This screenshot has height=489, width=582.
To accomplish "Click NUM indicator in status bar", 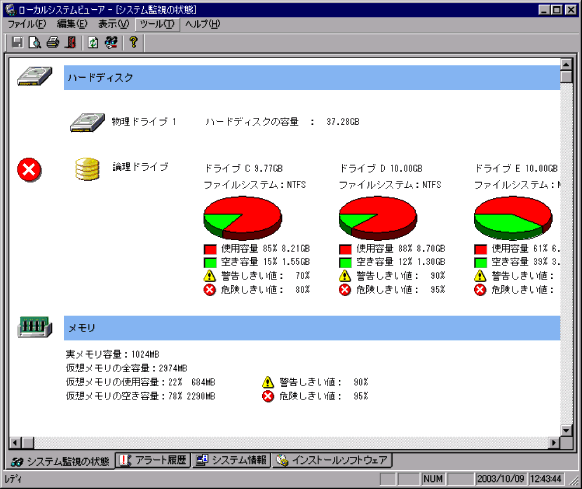I will point(433,479).
